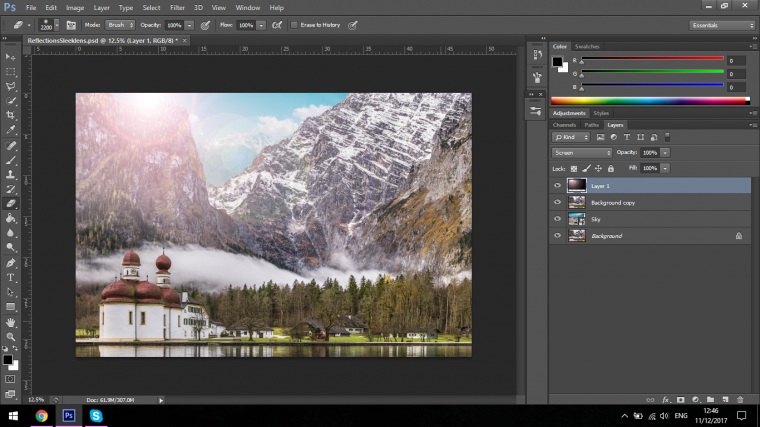Viewport: 760px width, 427px height.
Task: Select the History Brush tool
Action: [x=10, y=189]
